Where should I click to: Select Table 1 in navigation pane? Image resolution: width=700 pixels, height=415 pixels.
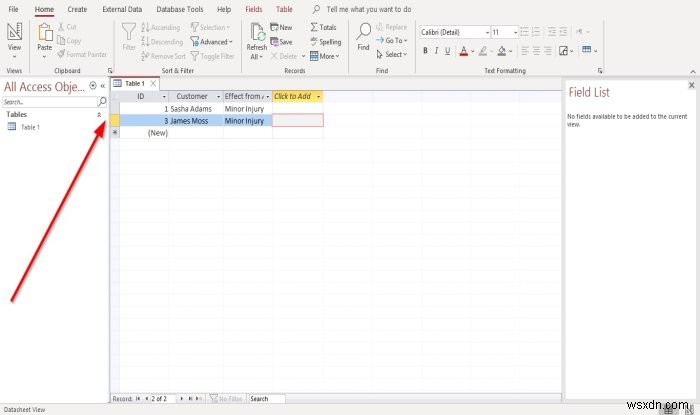pyautogui.click(x=30, y=127)
